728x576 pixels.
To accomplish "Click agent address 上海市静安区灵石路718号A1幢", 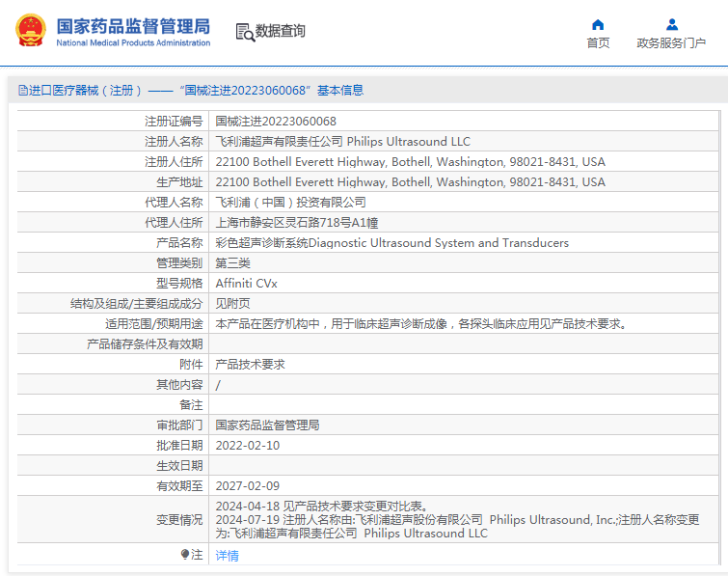I will (297, 223).
